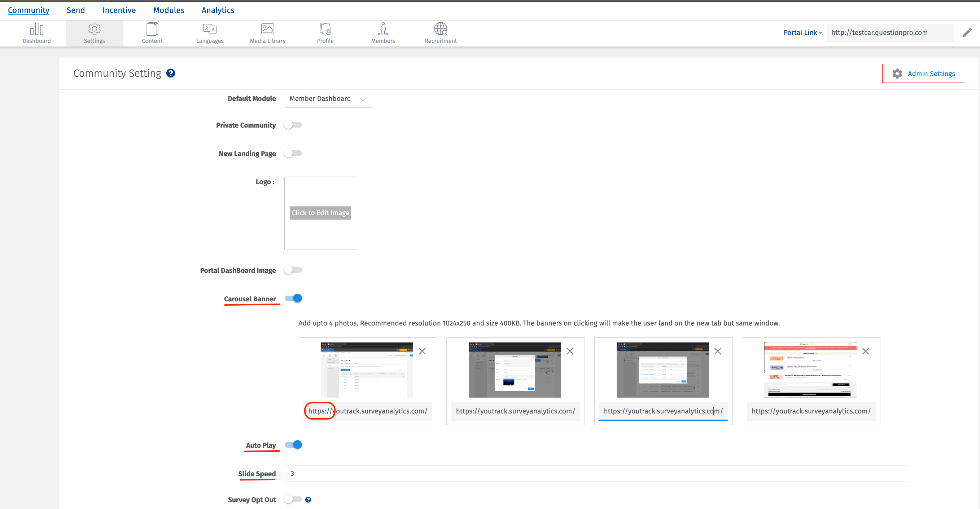
Task: Remove the fourth carousel banner photo
Action: 866,351
